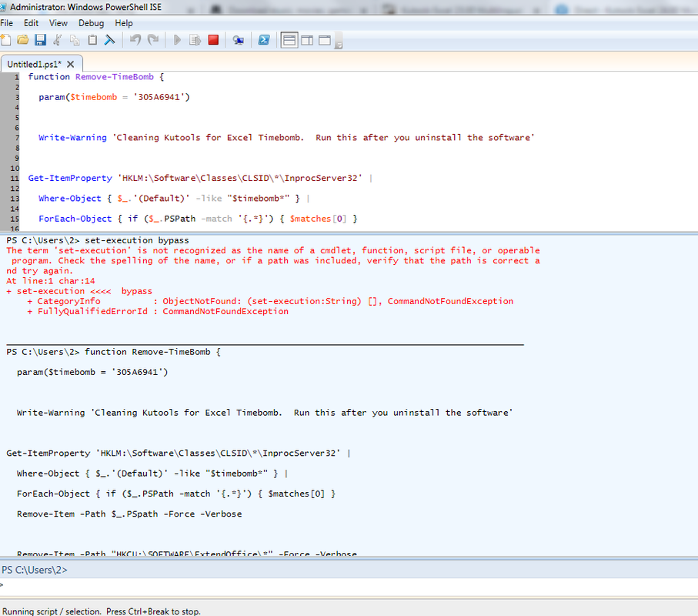Create a new script file
The height and width of the screenshot is (616, 698).
click(6, 40)
